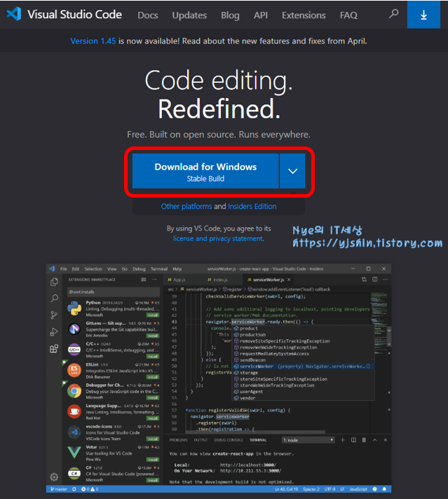Open the Debug menu in VS Code menu bar
The height and width of the screenshot is (499, 448).
[x=139, y=269]
